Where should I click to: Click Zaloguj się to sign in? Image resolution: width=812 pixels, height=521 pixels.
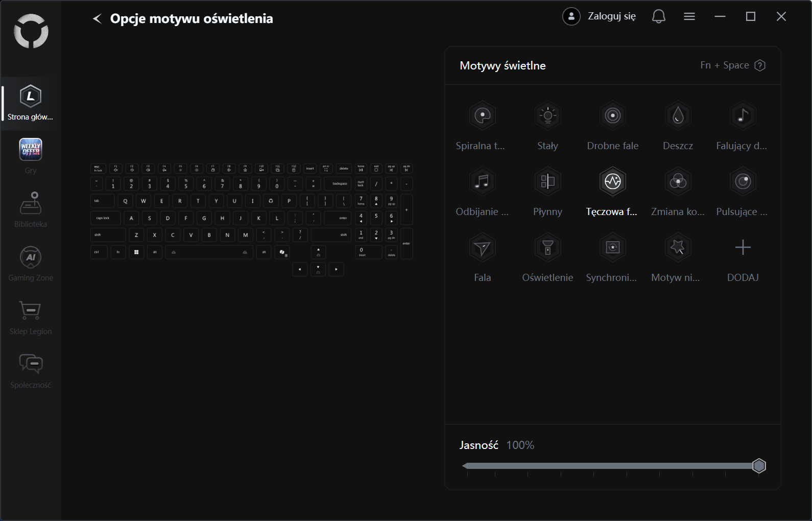click(600, 16)
